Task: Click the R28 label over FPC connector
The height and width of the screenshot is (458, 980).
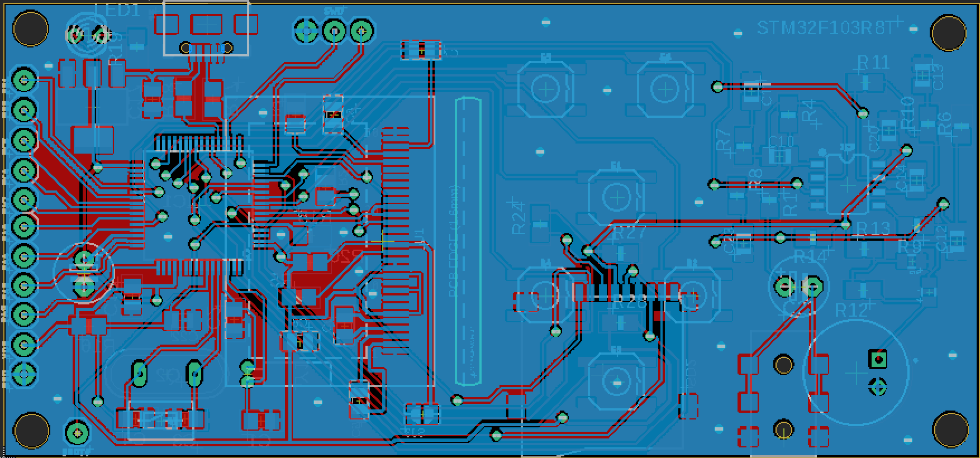Action: pyautogui.click(x=630, y=302)
